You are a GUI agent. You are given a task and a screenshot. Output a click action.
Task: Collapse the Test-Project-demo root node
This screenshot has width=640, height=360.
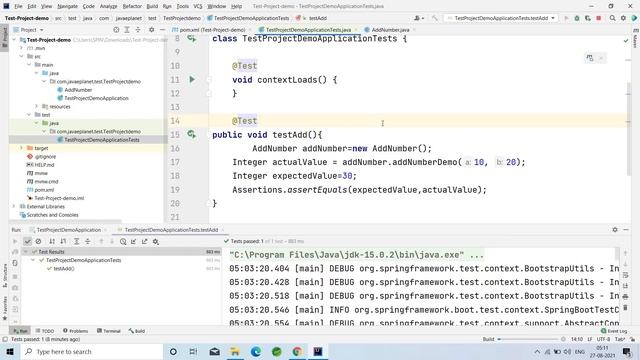[x=14, y=40]
